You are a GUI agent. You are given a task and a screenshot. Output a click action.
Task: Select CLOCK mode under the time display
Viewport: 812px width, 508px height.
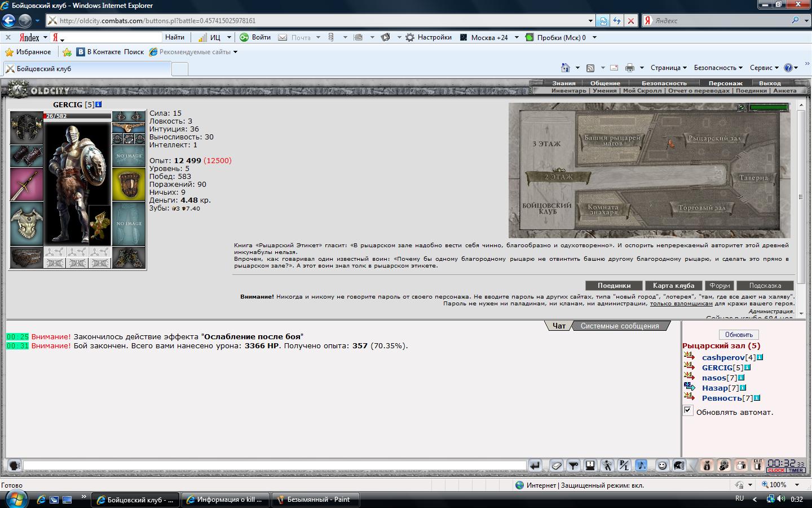pos(776,470)
